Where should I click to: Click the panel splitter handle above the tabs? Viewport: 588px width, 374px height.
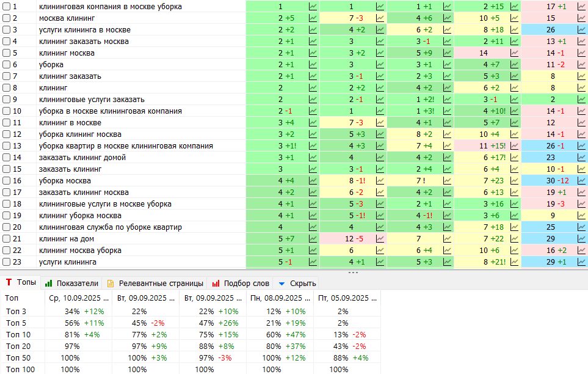[x=353, y=273]
